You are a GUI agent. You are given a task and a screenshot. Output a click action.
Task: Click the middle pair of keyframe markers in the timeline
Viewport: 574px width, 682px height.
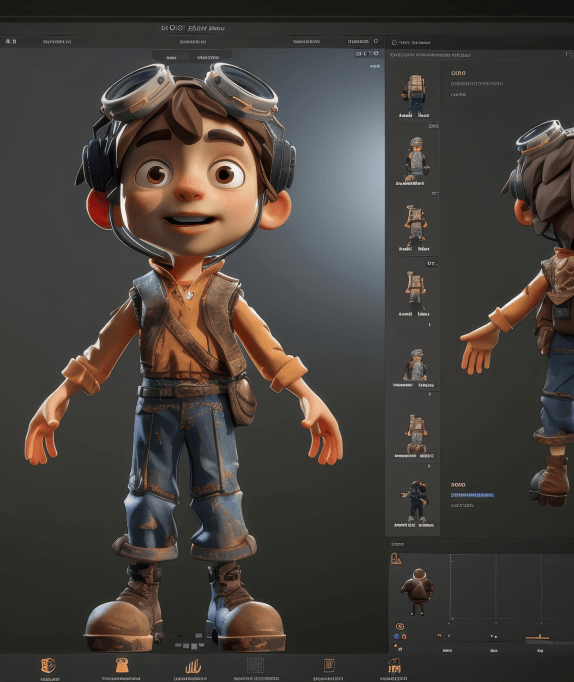click(494, 636)
